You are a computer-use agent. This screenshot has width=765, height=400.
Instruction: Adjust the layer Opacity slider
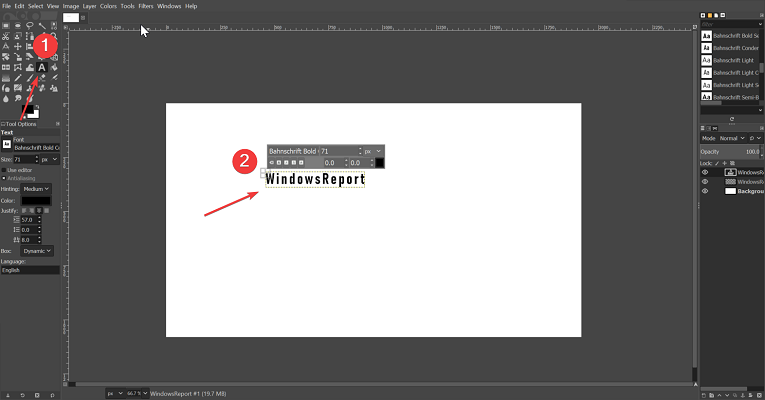[x=730, y=152]
